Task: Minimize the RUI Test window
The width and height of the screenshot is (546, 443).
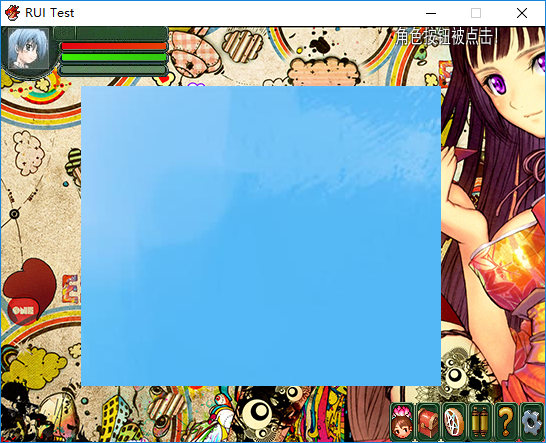Action: [431, 13]
